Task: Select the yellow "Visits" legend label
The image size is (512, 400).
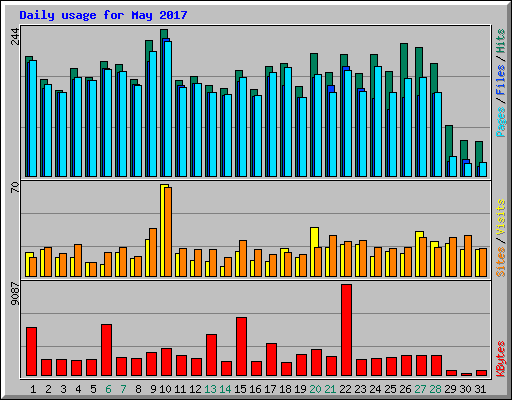Action: click(x=500, y=218)
